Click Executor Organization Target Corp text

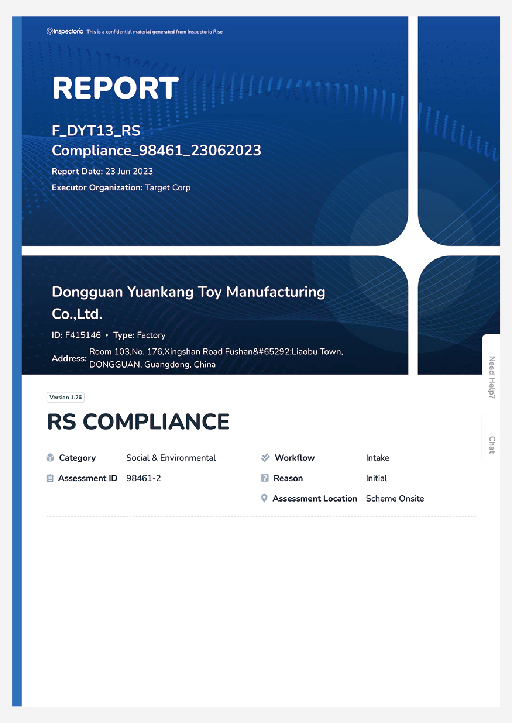click(121, 187)
